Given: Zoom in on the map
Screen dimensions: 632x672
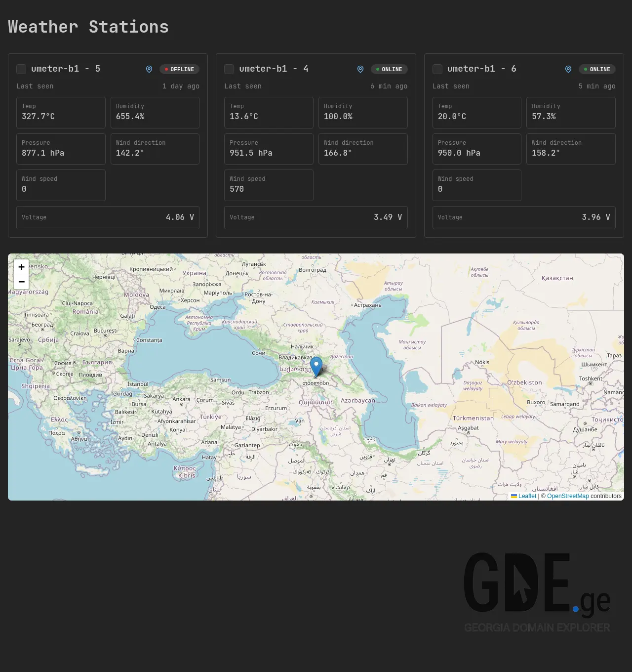Looking at the screenshot, I should pyautogui.click(x=21, y=267).
